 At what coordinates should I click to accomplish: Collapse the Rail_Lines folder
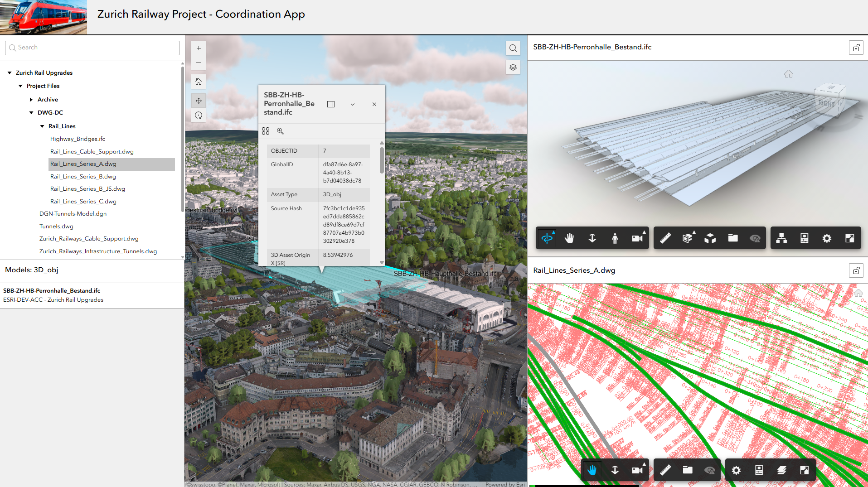pyautogui.click(x=42, y=126)
